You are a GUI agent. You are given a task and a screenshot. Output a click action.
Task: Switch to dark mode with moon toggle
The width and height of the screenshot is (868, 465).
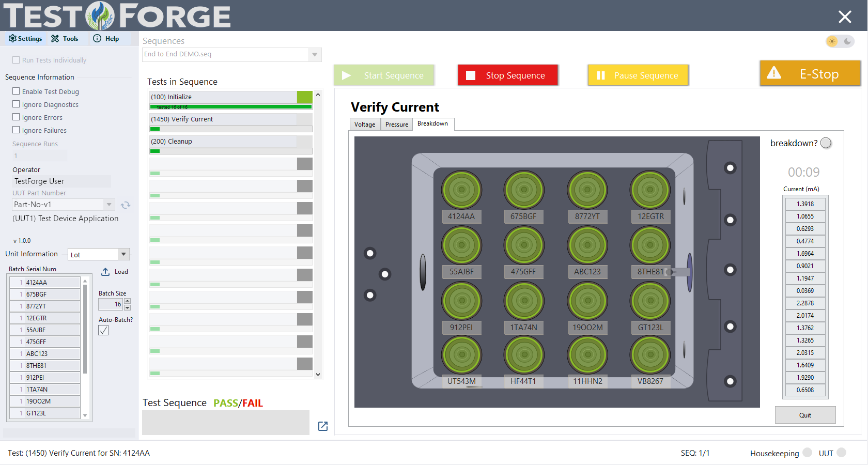tap(847, 41)
